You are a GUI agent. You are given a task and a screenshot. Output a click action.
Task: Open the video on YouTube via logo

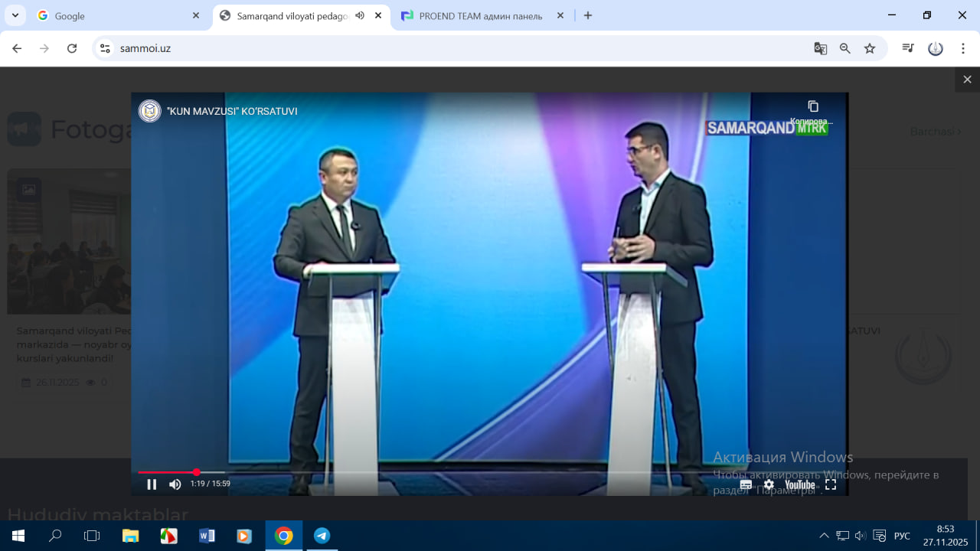coord(799,484)
